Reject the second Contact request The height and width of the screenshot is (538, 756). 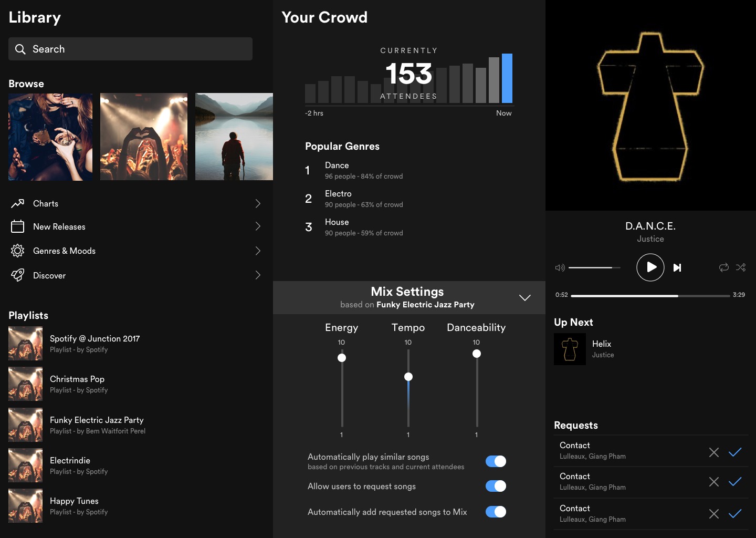(714, 482)
